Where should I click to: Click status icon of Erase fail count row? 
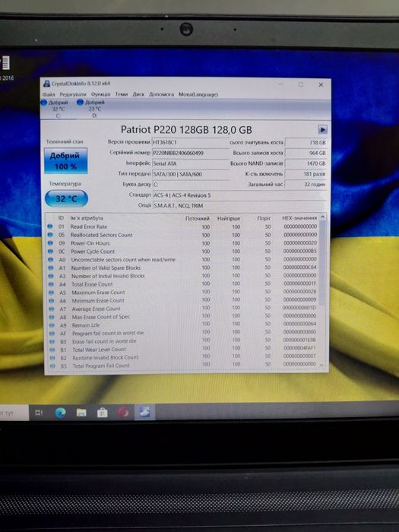click(x=52, y=342)
